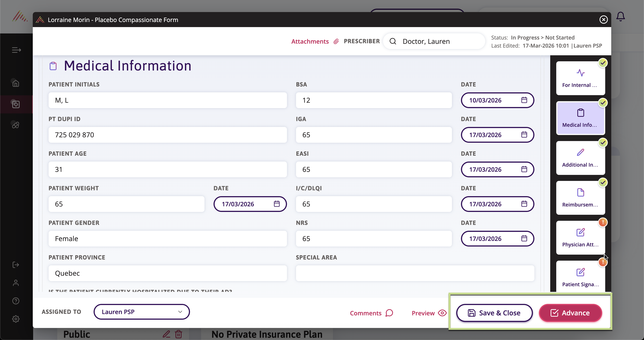Open calendar picker for BSA date

(x=524, y=100)
